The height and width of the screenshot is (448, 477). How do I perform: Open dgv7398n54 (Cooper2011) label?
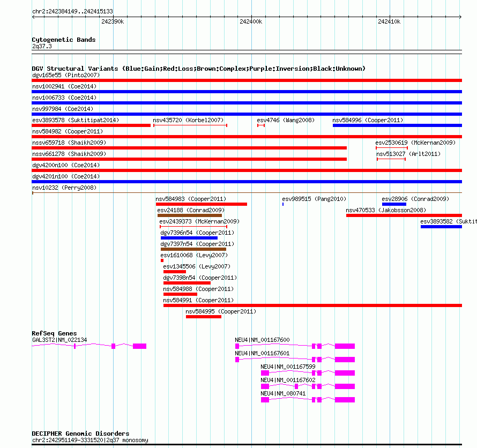pos(200,278)
